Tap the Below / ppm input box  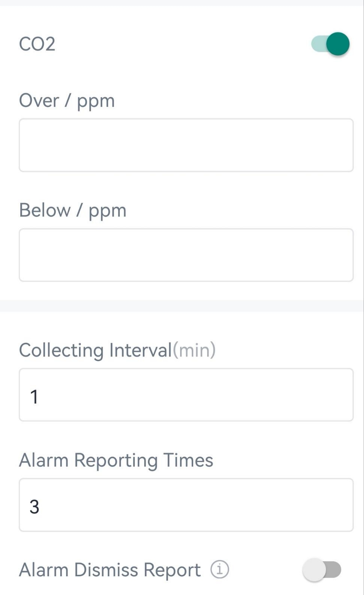click(186, 255)
